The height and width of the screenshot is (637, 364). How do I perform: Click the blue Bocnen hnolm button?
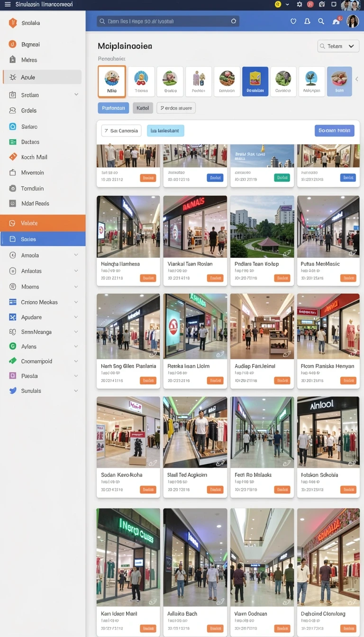[x=334, y=131]
